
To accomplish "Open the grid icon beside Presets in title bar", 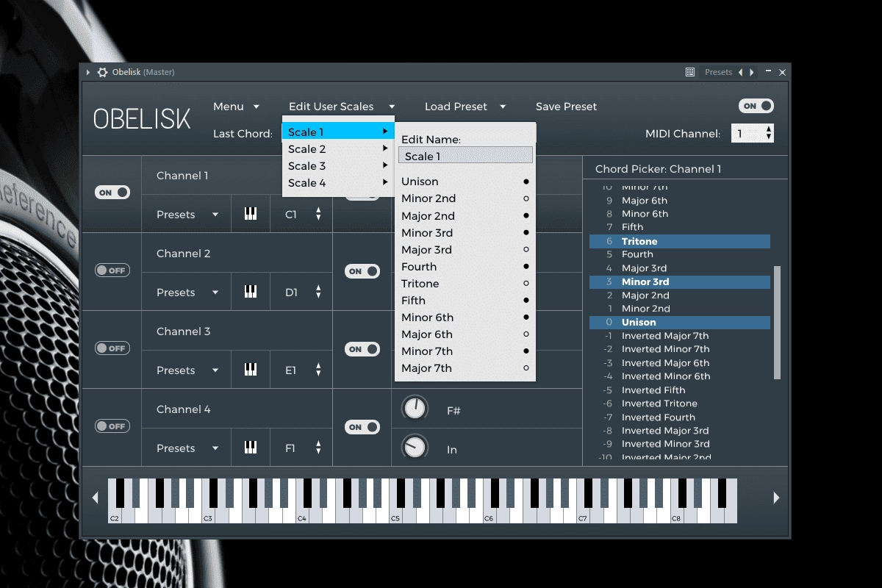I will click(x=689, y=72).
